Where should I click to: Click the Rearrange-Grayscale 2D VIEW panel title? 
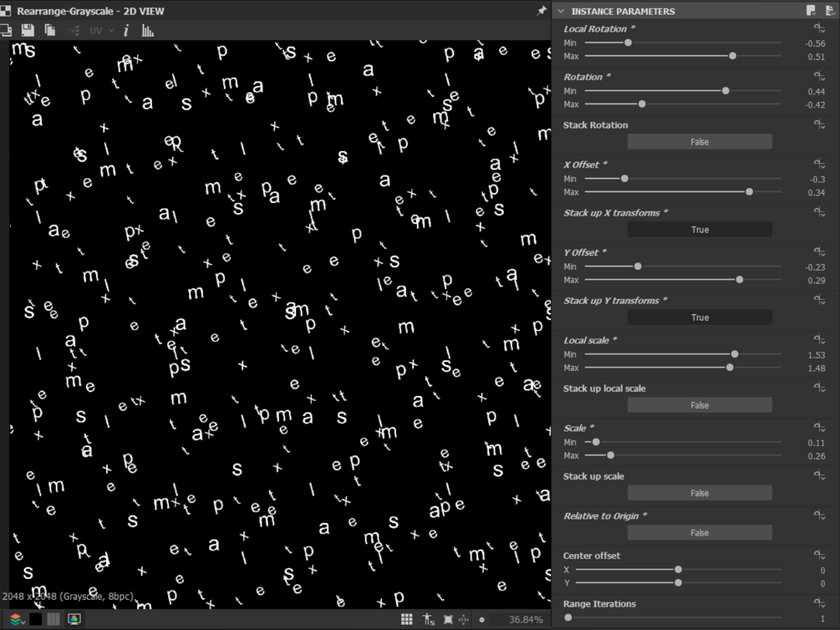[90, 11]
